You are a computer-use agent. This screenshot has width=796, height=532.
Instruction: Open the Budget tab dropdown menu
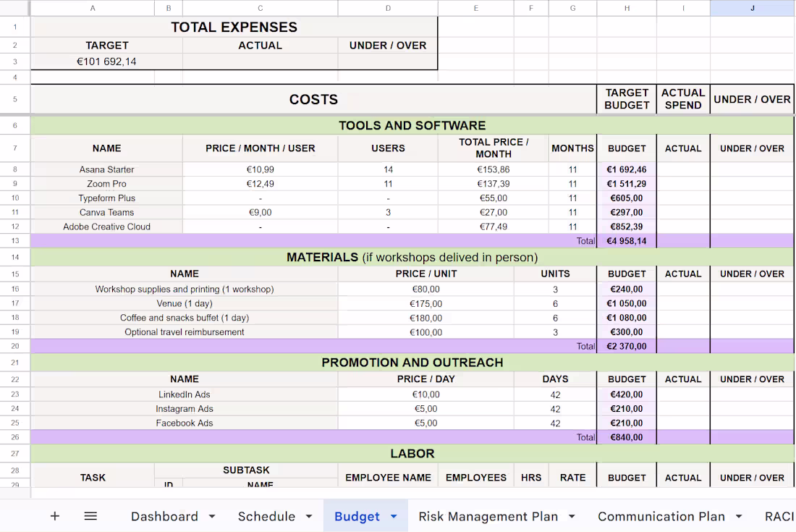395,516
